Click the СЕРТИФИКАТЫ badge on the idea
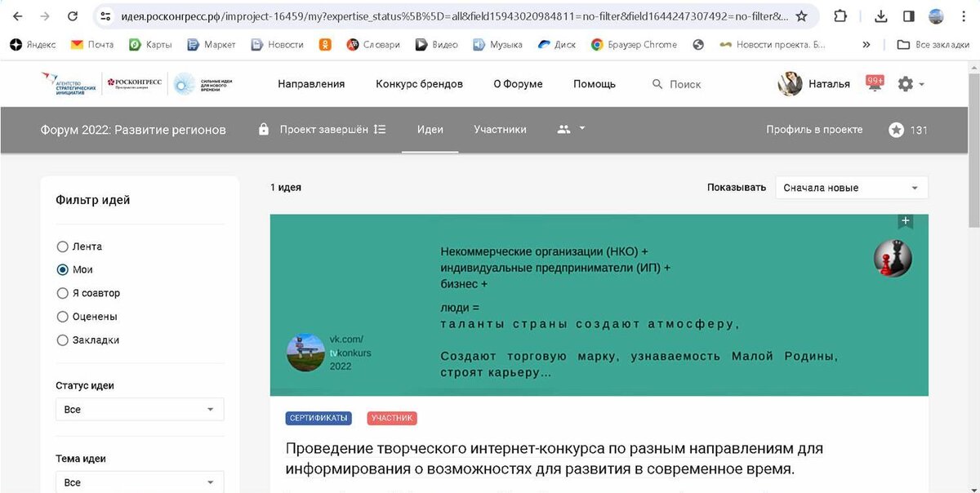 pyautogui.click(x=318, y=418)
